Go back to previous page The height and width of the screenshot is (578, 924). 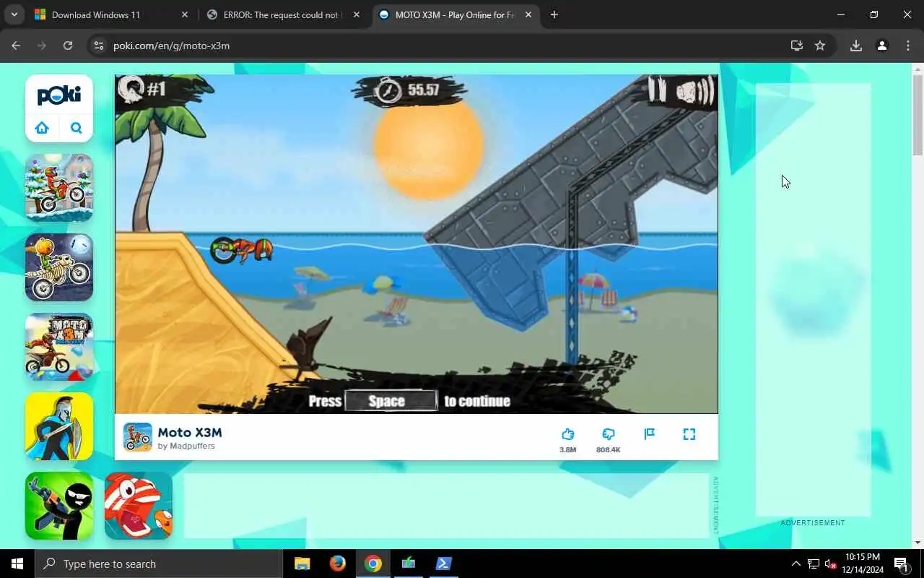point(16,46)
